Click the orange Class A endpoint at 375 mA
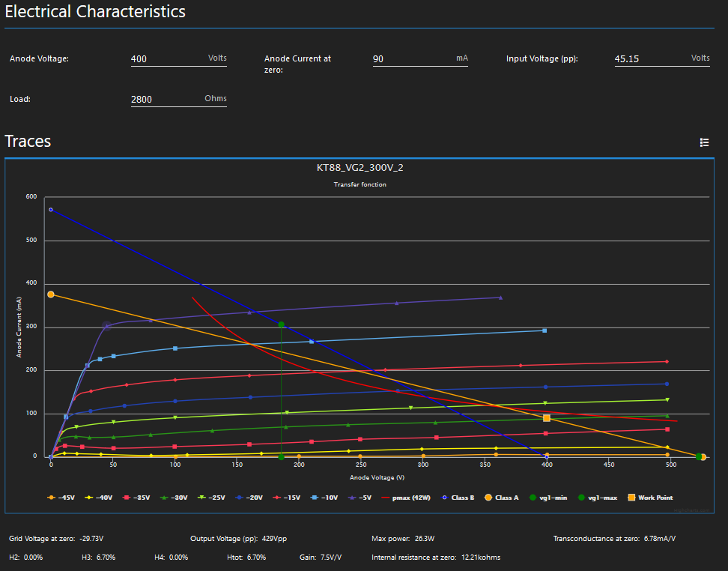 [x=51, y=294]
